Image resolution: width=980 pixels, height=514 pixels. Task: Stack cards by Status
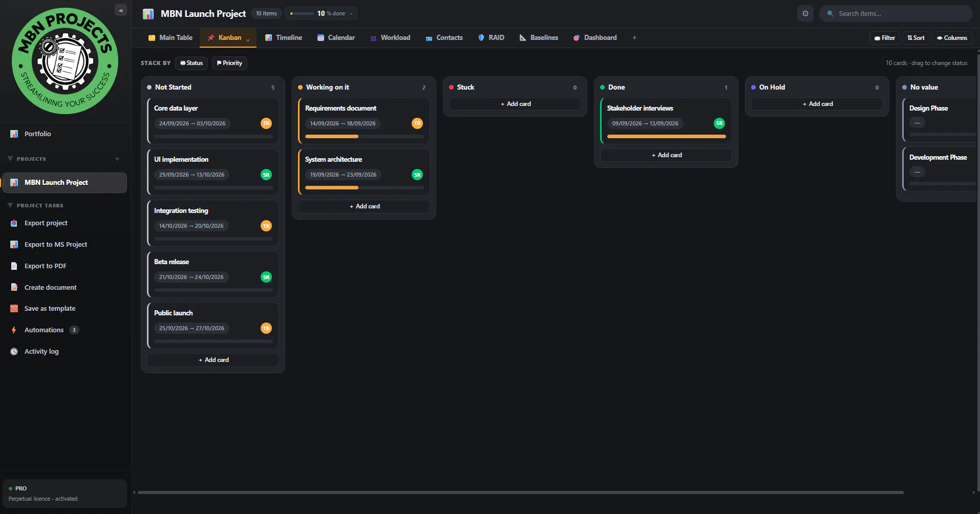tap(191, 63)
